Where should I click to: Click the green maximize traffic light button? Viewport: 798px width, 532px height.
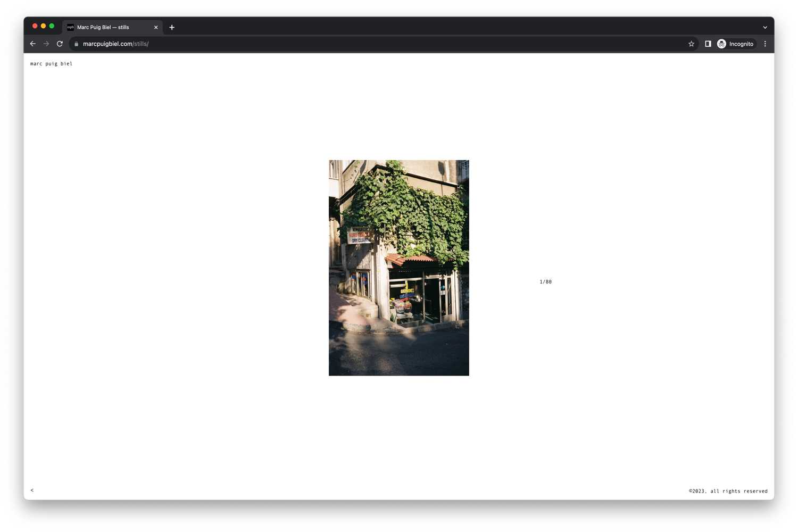(51, 26)
